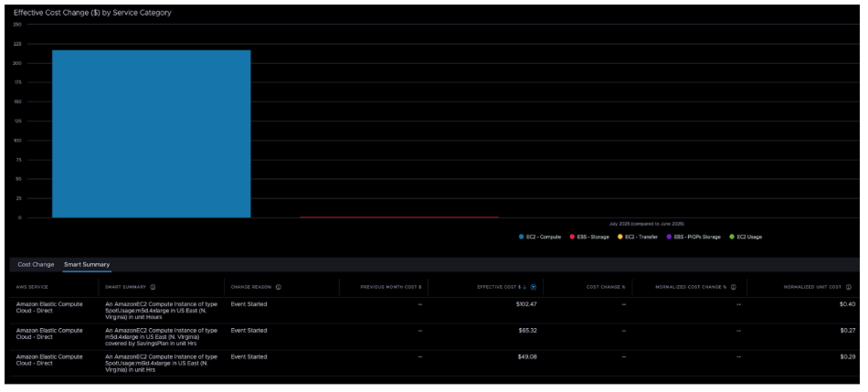Select the $49.08 effective cost cell
868x392 pixels.
coord(527,357)
